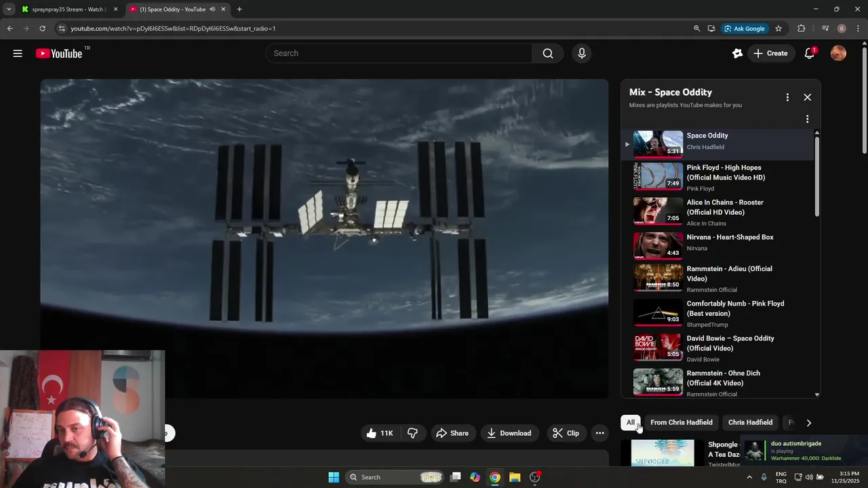
Task: Click the install/cast icon in address bar
Action: point(711,28)
